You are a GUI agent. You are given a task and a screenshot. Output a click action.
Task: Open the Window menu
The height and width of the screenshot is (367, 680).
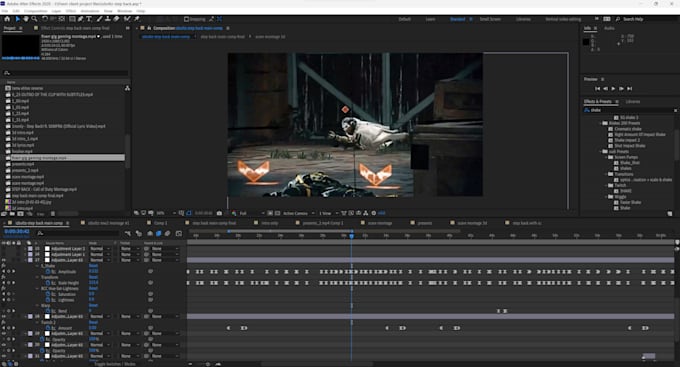point(124,11)
